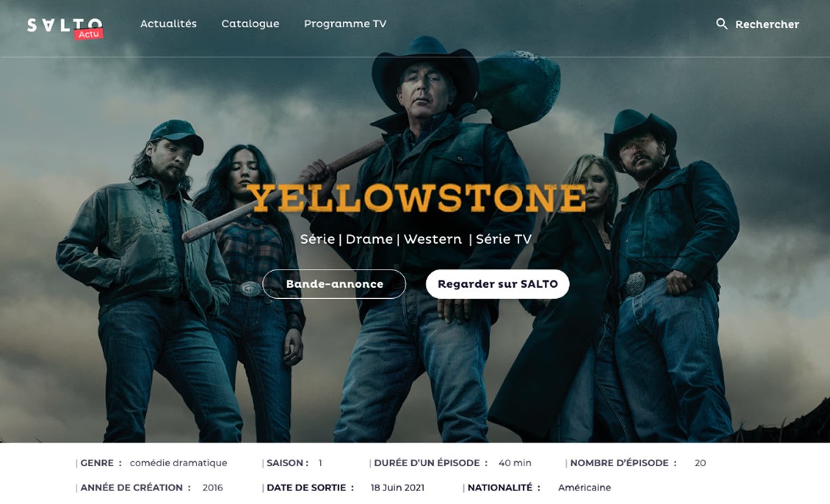Image resolution: width=830 pixels, height=504 pixels.
Task: Open the Actualités menu item
Action: tap(168, 24)
